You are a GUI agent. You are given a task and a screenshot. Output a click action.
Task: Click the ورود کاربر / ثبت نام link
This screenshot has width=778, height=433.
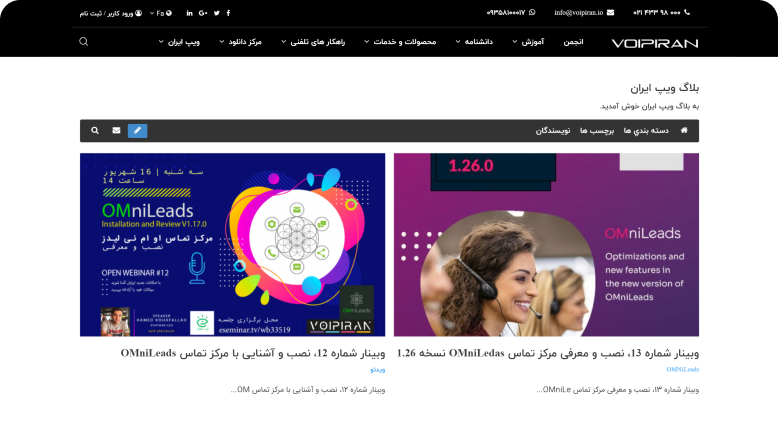111,13
